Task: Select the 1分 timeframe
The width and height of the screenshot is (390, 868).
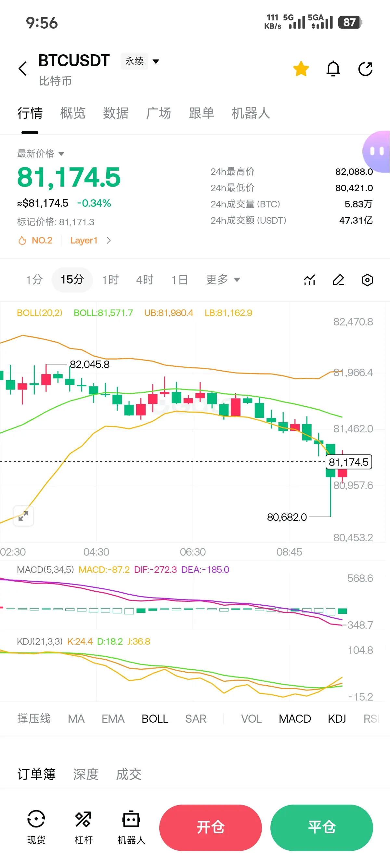Action: [x=34, y=280]
